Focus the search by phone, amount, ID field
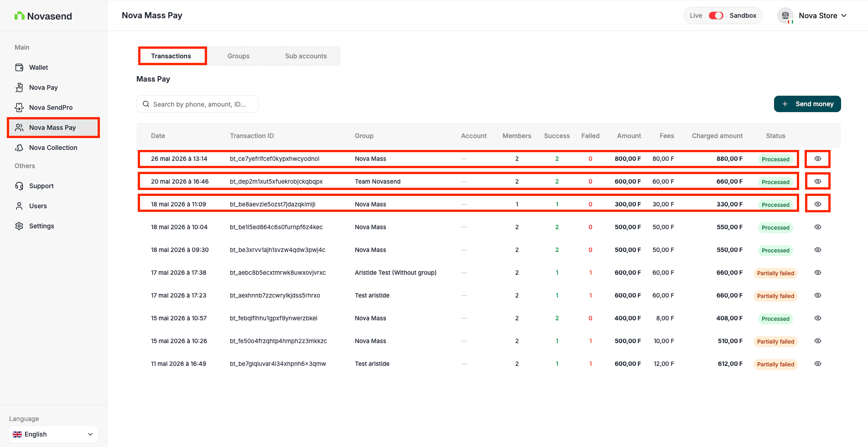 pos(198,104)
